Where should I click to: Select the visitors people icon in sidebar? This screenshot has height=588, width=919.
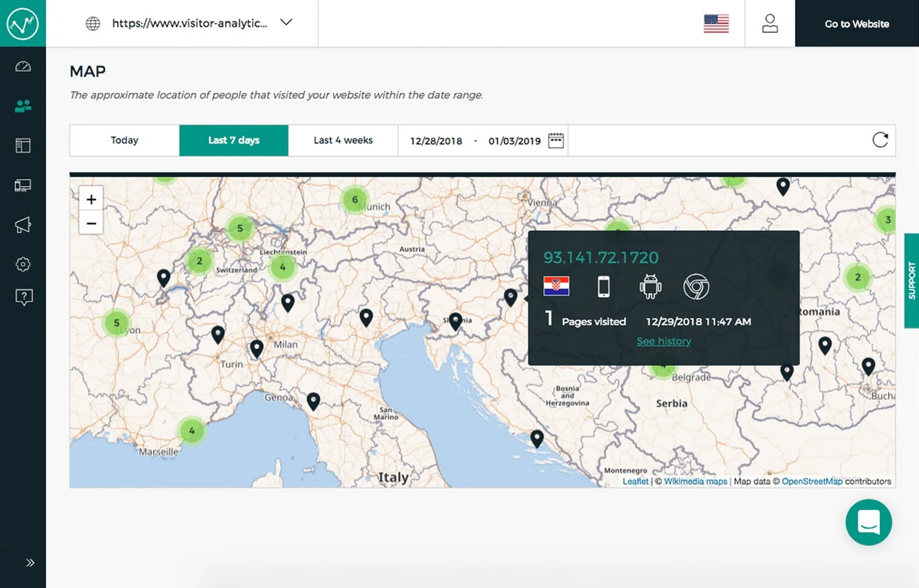pos(23,106)
